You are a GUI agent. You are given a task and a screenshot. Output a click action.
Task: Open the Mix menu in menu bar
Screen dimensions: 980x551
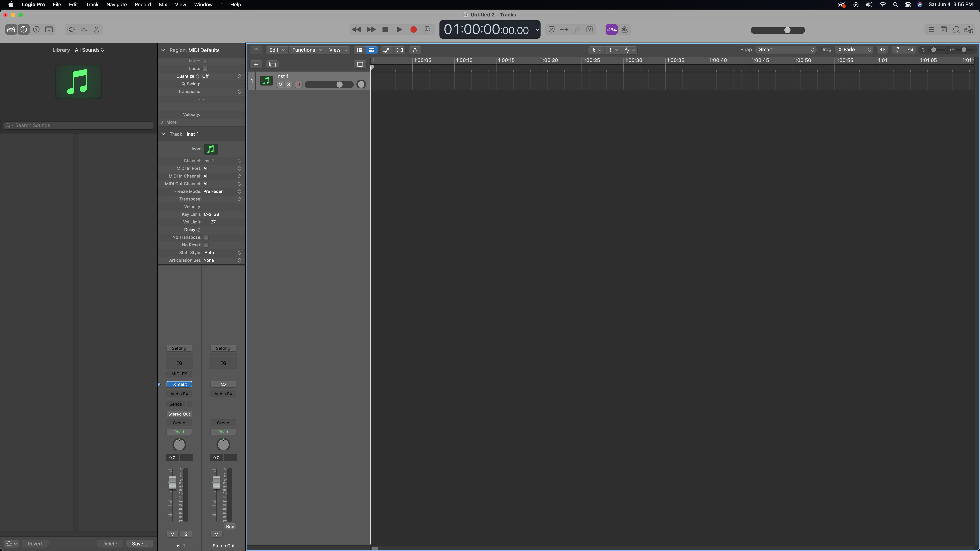(163, 5)
